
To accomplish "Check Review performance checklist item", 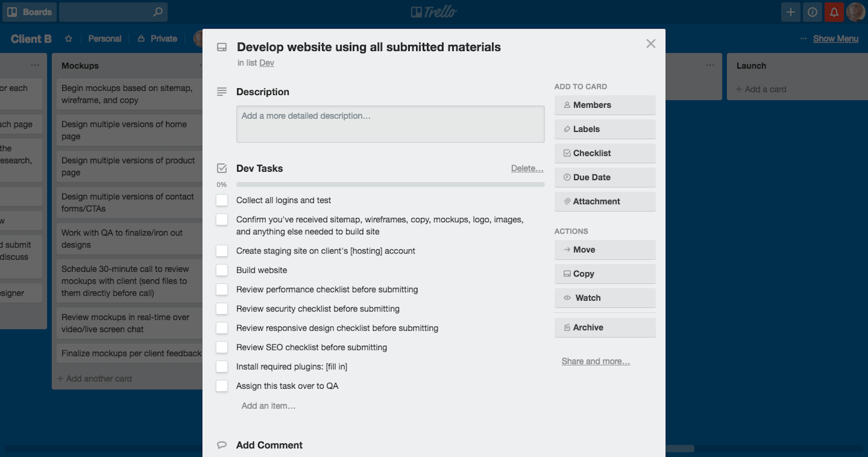I will click(222, 290).
